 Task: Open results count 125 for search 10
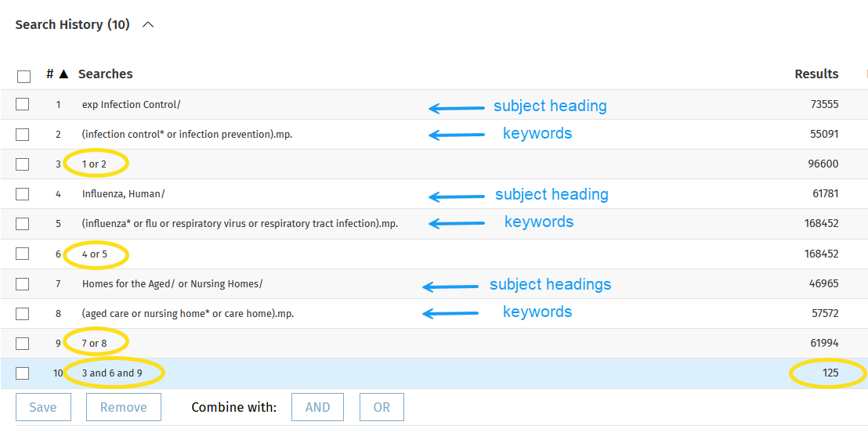[x=830, y=373]
